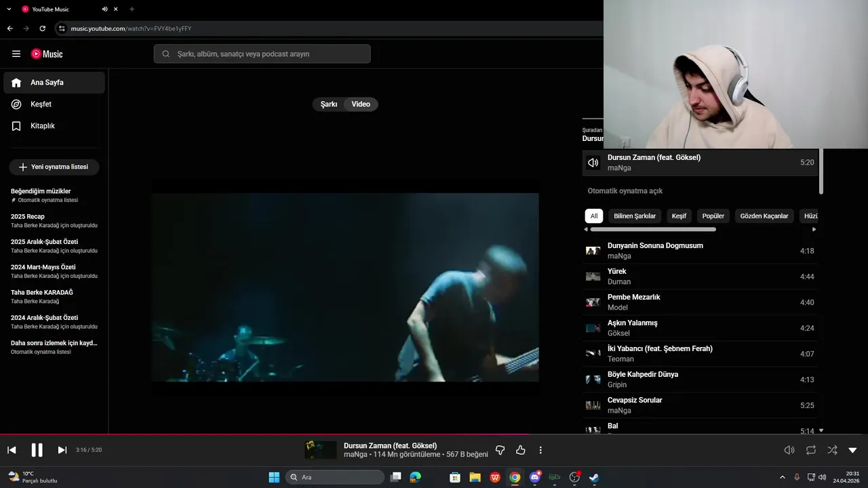Select the All filter chip
868x488 pixels.
594,216
